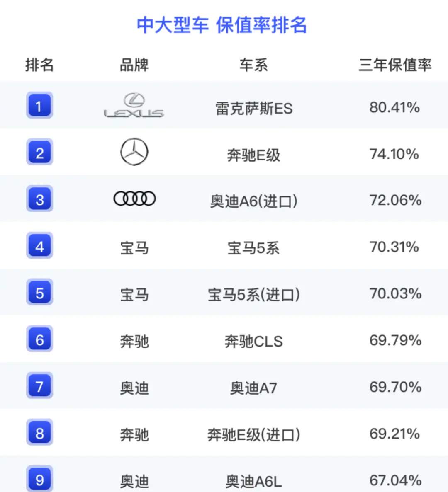The width and height of the screenshot is (448, 492).
Task: Select the rank 6 badge
Action: 39,339
